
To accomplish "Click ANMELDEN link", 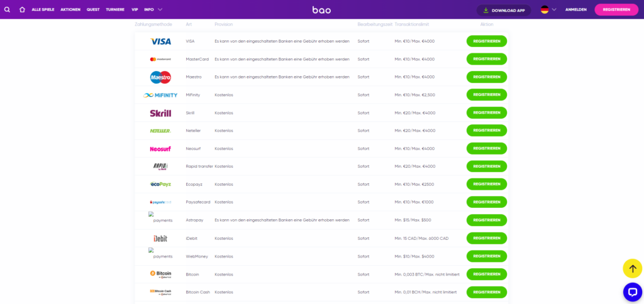I will tap(576, 9).
